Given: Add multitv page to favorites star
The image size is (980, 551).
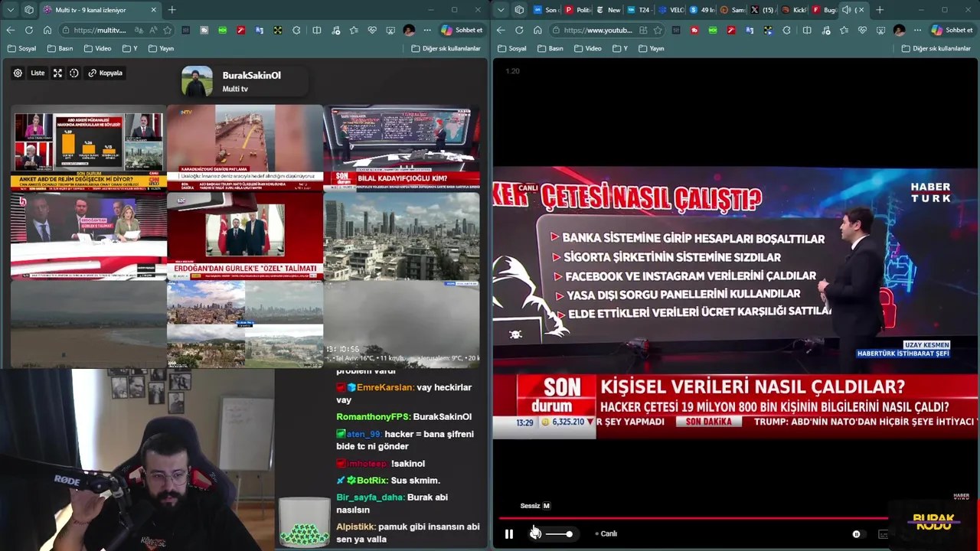Looking at the screenshot, I should coord(168,30).
